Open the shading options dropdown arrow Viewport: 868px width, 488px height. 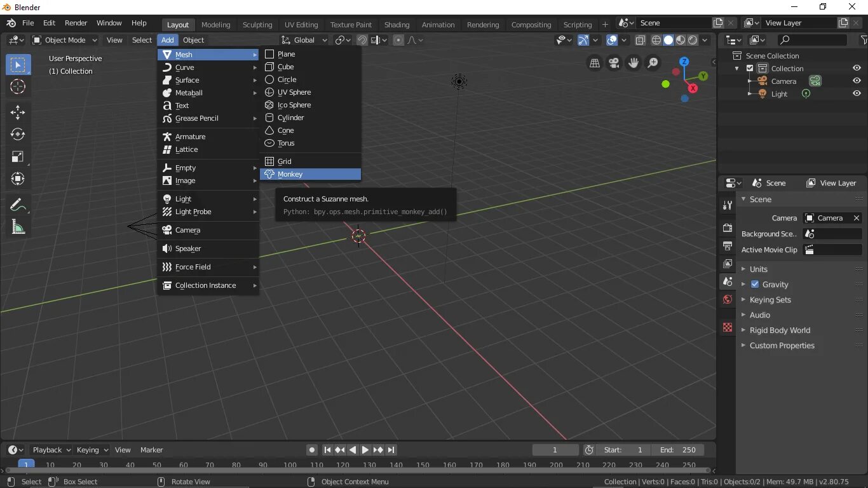click(x=705, y=40)
